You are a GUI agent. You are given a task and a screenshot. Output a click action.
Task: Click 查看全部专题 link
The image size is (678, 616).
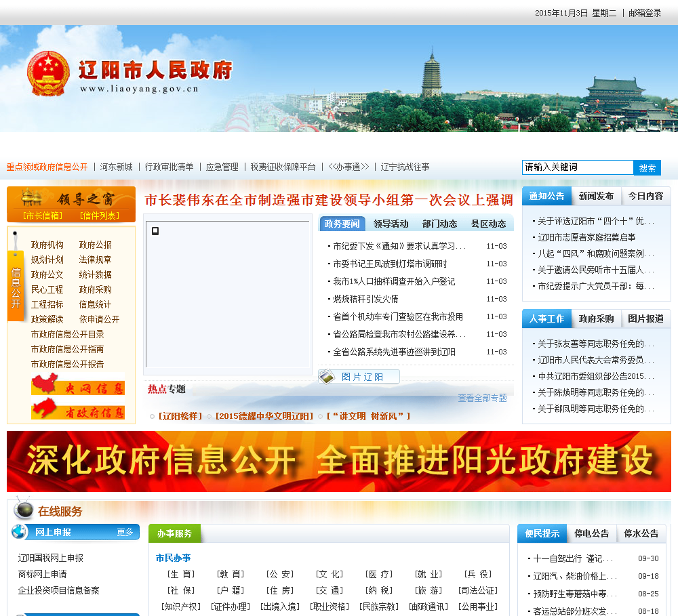click(x=483, y=398)
